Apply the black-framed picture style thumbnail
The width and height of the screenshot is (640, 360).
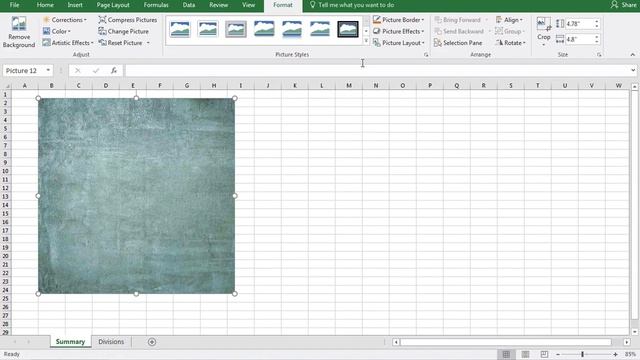pos(348,29)
